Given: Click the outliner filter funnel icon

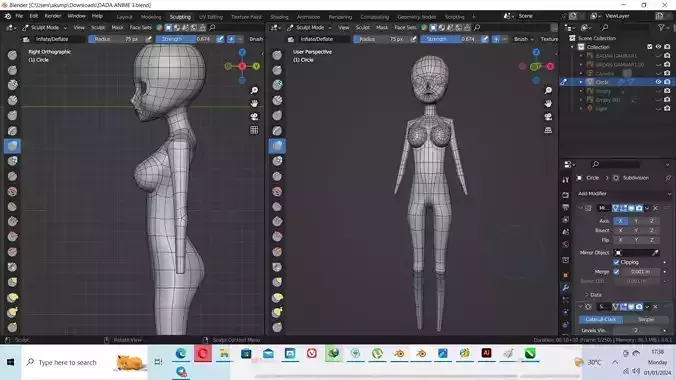Looking at the screenshot, I should pos(661,28).
